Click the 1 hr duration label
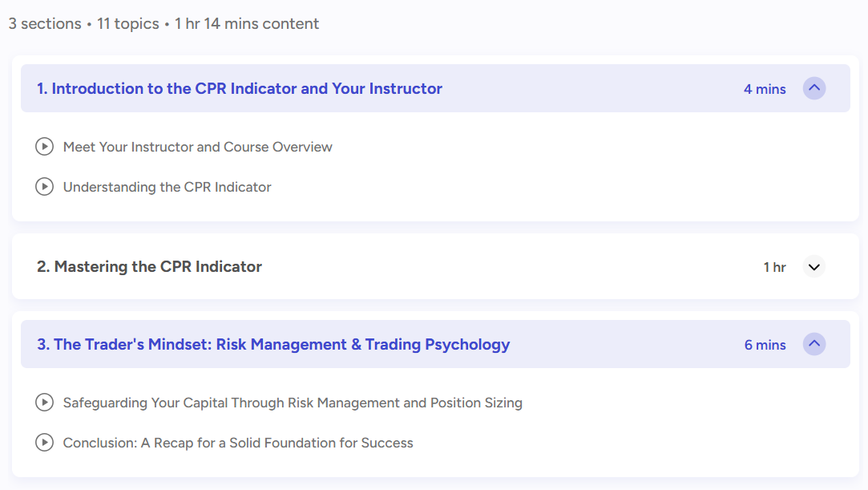868x490 pixels. [774, 267]
